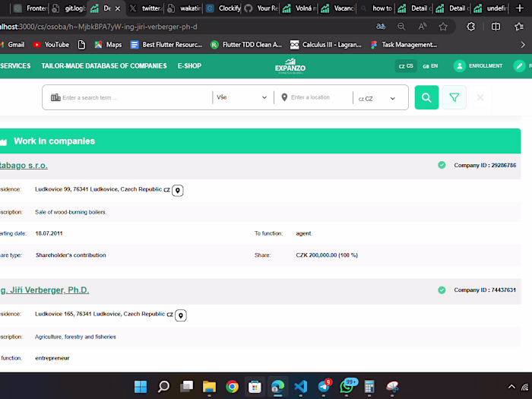Click the translate icon in address bar
The height and width of the screenshot is (399, 532).
[x=381, y=27]
